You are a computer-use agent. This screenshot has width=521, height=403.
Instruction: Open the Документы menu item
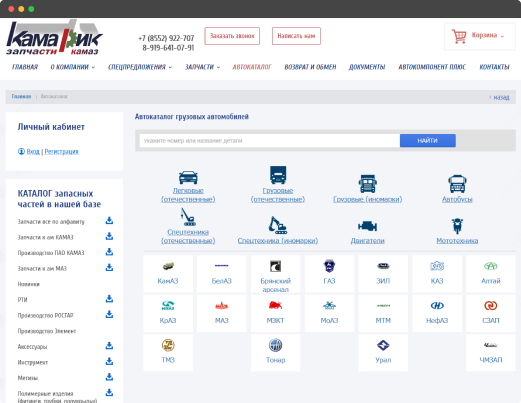(367, 67)
